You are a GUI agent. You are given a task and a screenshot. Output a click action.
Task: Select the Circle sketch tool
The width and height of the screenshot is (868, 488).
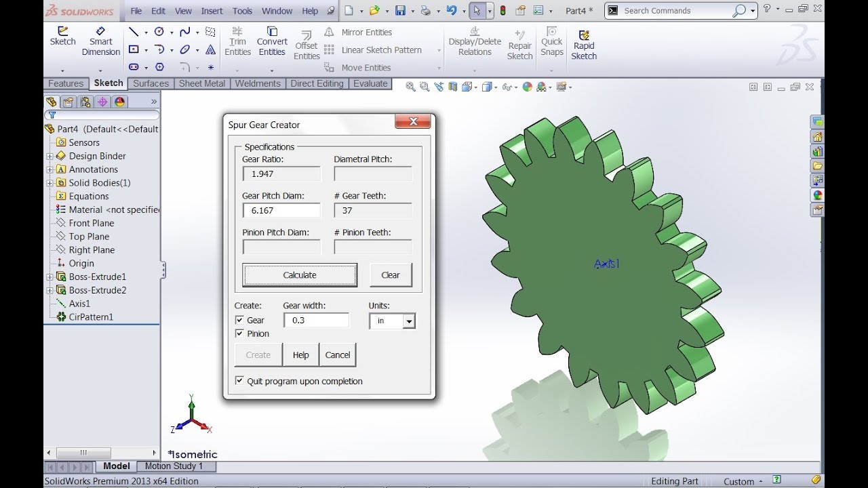tap(159, 32)
